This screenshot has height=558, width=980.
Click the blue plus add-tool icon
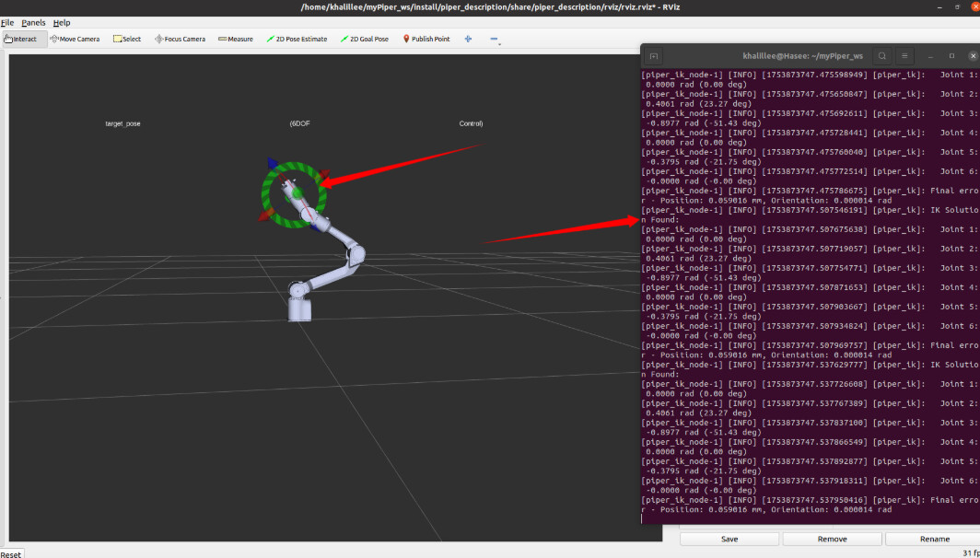tap(468, 39)
